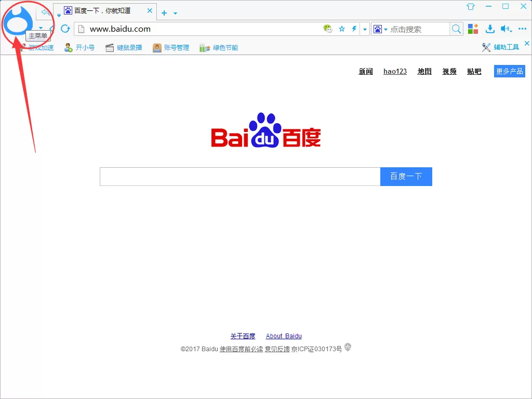Click the page document icon in address bar
The image size is (532, 399).
(82, 29)
